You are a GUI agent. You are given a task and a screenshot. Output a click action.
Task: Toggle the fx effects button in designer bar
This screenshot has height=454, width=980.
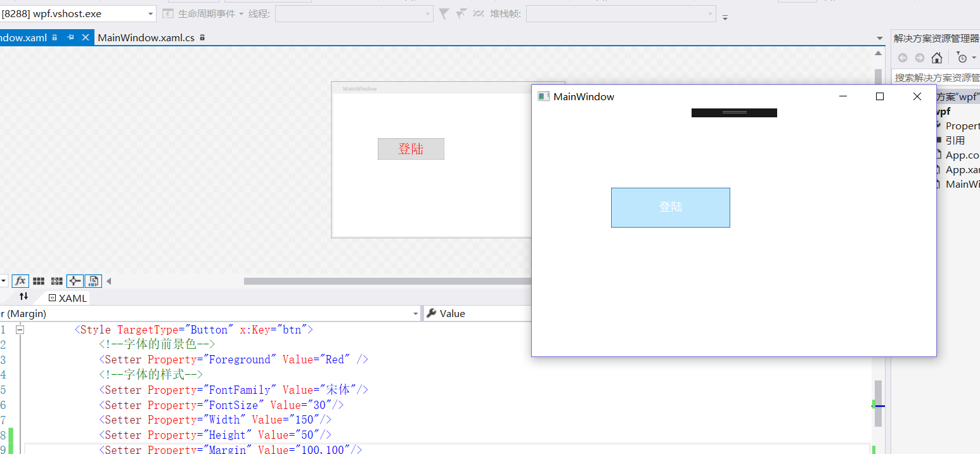click(x=20, y=281)
